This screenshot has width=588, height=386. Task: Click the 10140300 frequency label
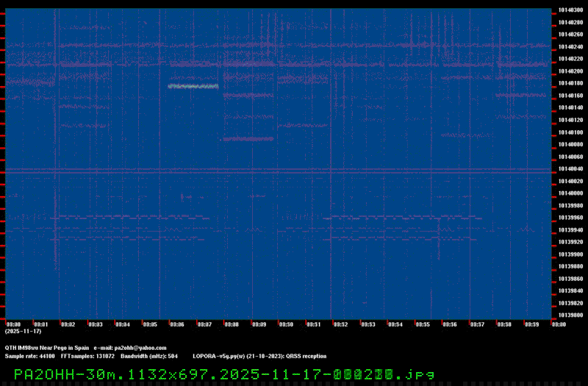(570, 10)
